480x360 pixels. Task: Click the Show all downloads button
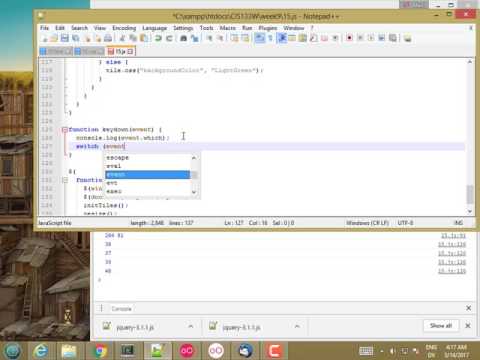point(441,326)
